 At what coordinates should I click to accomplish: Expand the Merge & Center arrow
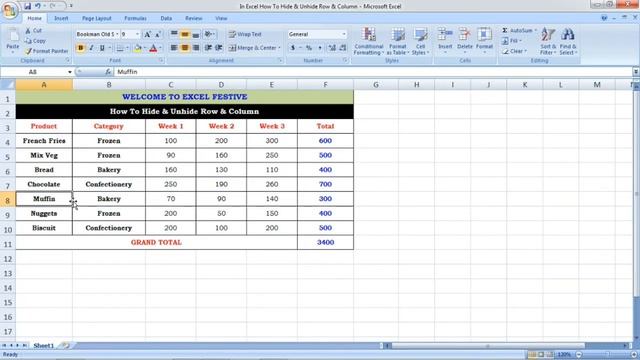tap(280, 48)
